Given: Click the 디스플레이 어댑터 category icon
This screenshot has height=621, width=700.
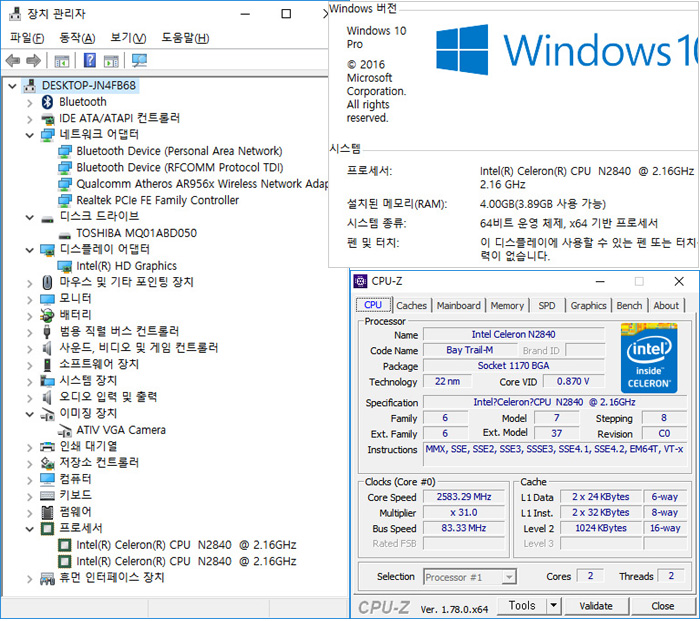Looking at the screenshot, I should pos(47,250).
